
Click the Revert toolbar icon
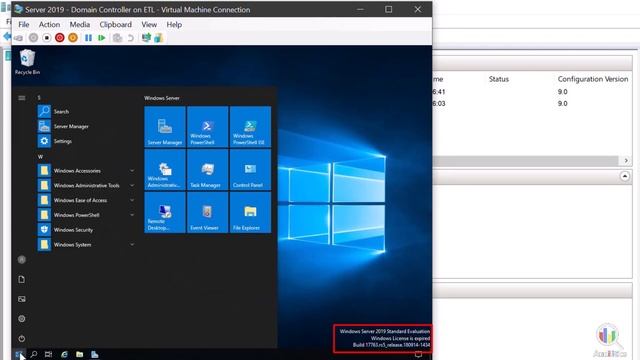click(x=131, y=38)
